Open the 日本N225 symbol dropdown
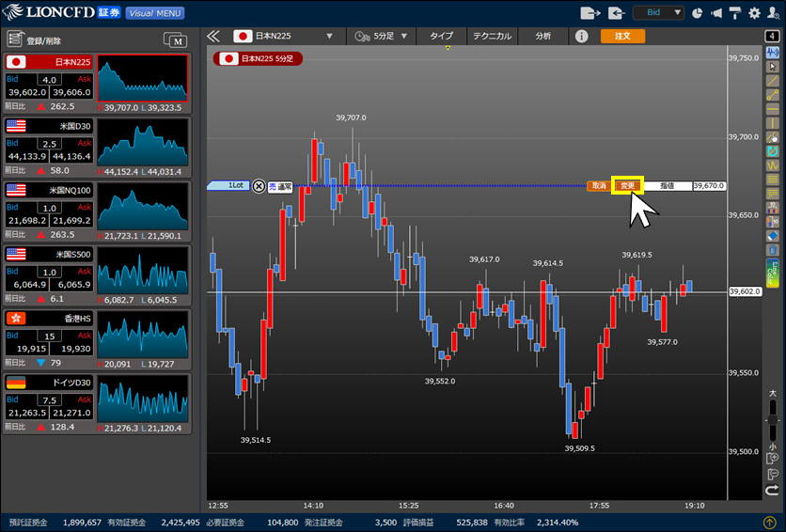 coord(284,37)
